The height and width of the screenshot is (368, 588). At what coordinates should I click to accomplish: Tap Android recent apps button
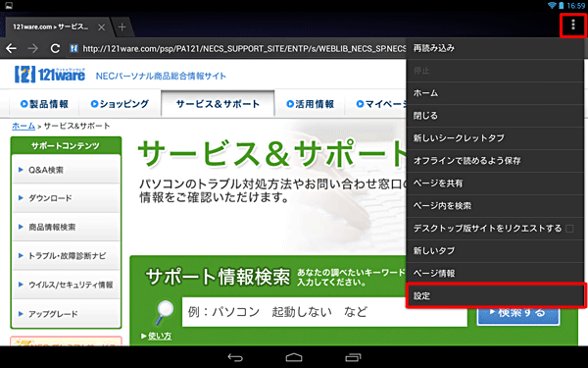[x=353, y=357]
